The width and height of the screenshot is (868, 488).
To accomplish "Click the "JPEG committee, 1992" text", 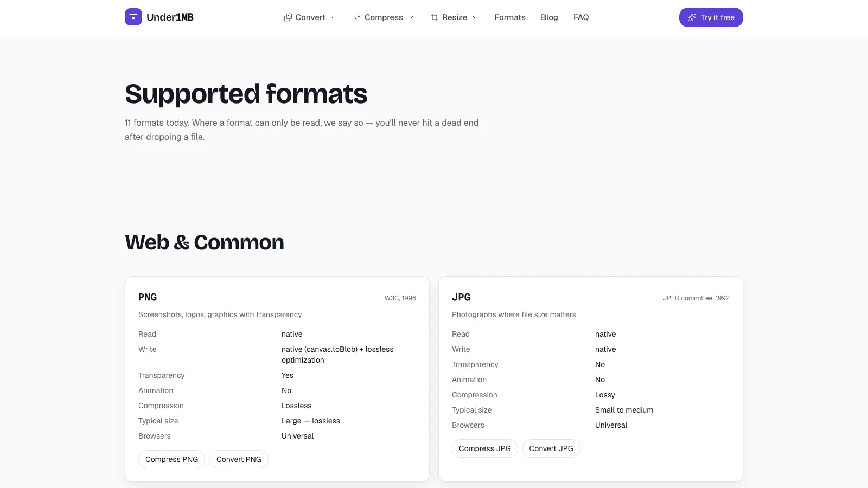I will pyautogui.click(x=696, y=298).
